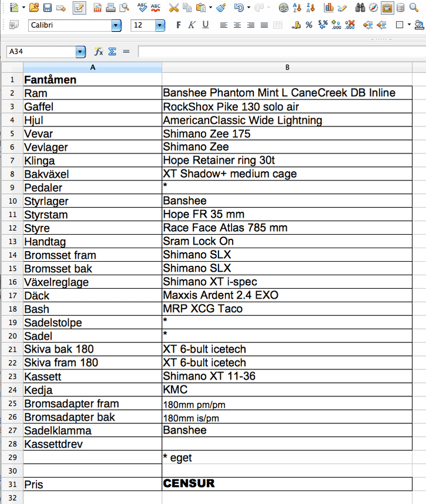This screenshot has height=504, width=426.
Task: Toggle the Gallery panel
Action: pos(387,8)
